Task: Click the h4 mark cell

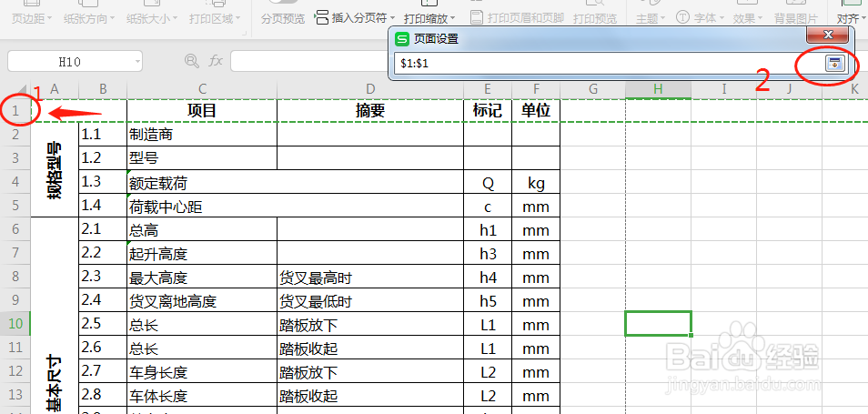Action: tap(488, 277)
